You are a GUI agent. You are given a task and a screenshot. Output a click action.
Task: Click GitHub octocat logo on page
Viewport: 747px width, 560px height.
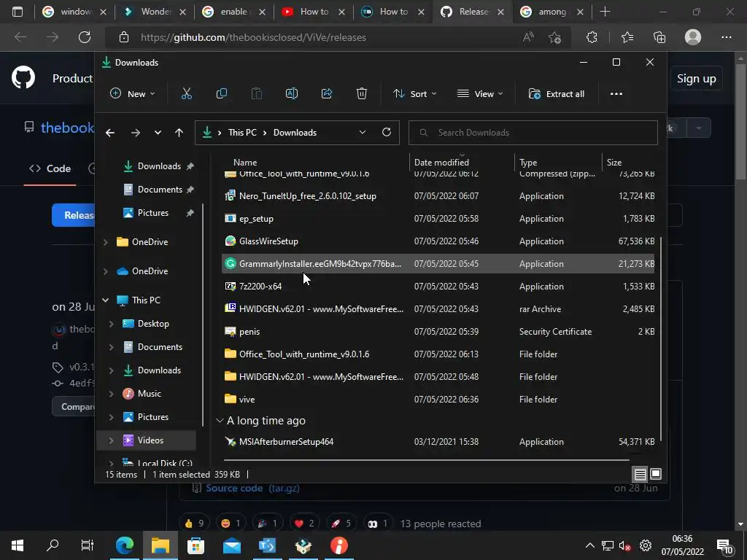23,78
